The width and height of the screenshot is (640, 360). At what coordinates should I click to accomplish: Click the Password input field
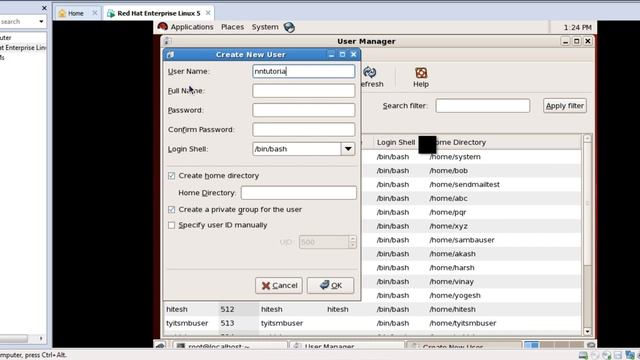[x=304, y=110]
